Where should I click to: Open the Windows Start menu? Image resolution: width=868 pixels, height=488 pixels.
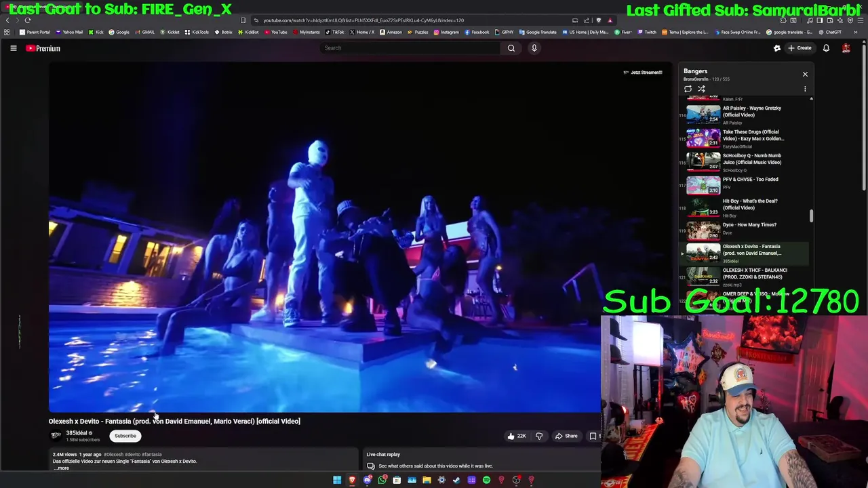pos(337,480)
